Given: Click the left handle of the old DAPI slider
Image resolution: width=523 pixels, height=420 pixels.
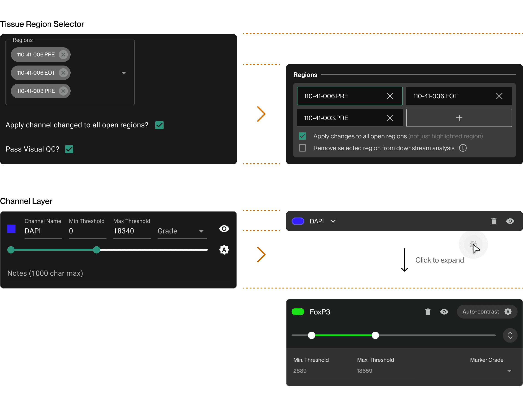Looking at the screenshot, I should pos(11,250).
